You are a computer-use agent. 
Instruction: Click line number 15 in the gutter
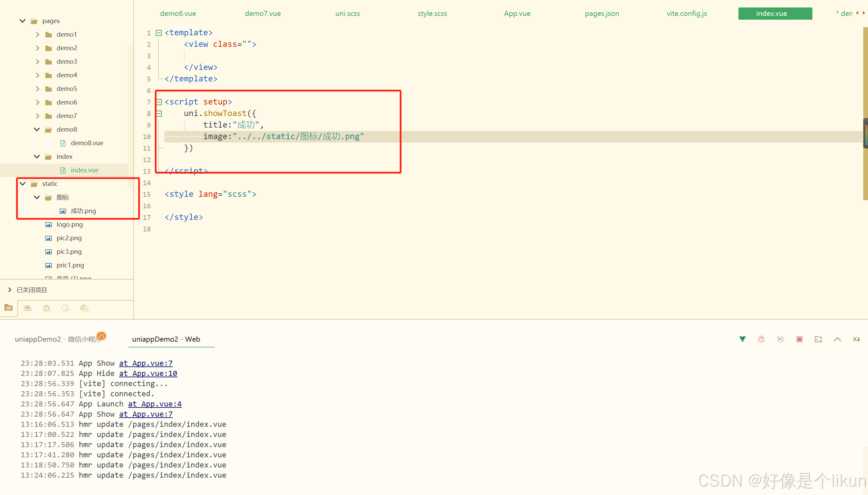[147, 194]
